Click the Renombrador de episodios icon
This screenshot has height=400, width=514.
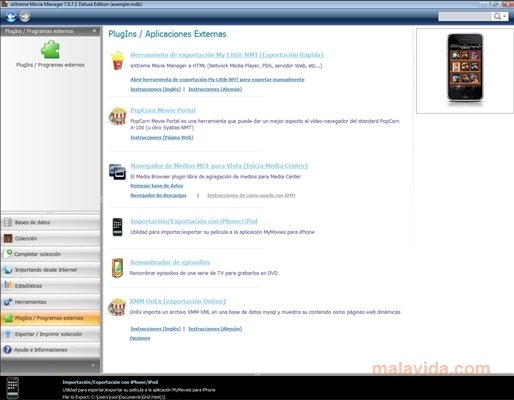click(x=117, y=268)
